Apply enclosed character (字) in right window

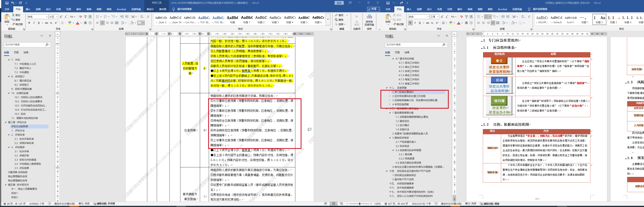coord(471,23)
